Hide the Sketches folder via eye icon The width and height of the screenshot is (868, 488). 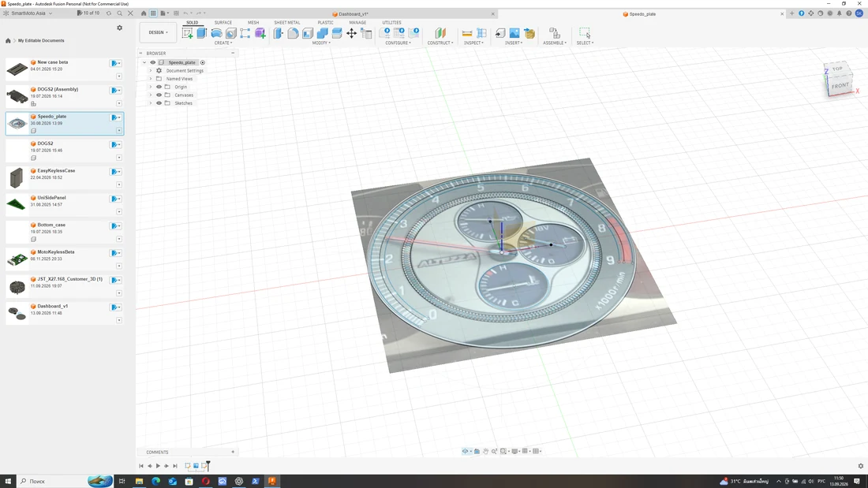point(159,103)
